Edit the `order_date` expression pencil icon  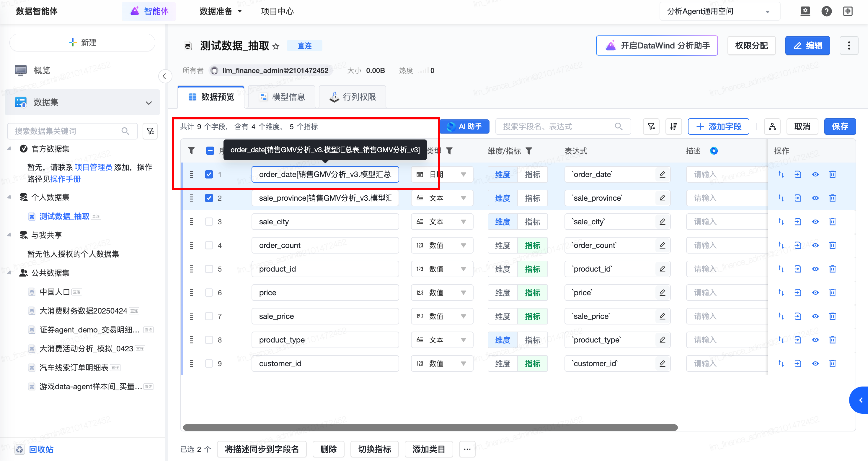[x=662, y=174]
